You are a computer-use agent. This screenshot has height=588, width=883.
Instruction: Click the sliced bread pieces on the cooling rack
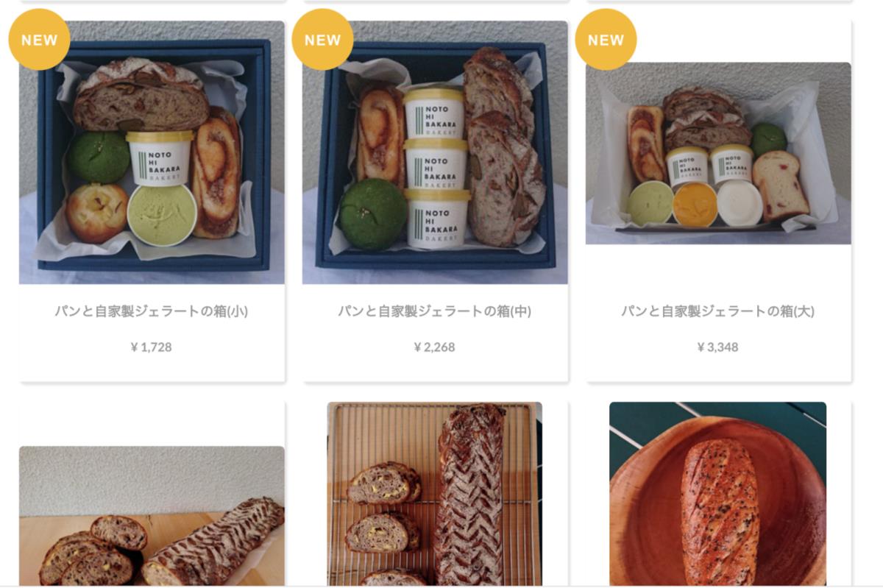pyautogui.click(x=384, y=515)
